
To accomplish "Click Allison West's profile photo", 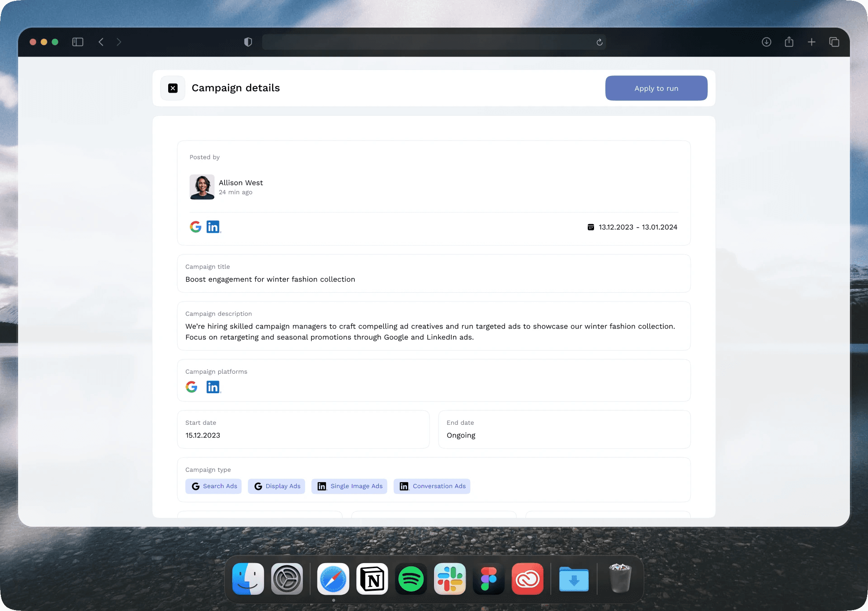I will pos(202,187).
